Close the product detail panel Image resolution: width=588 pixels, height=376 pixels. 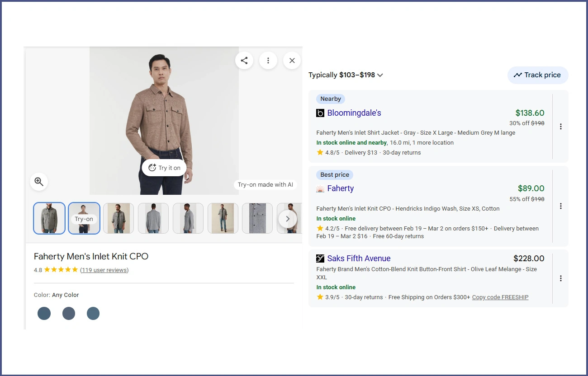pyautogui.click(x=292, y=60)
